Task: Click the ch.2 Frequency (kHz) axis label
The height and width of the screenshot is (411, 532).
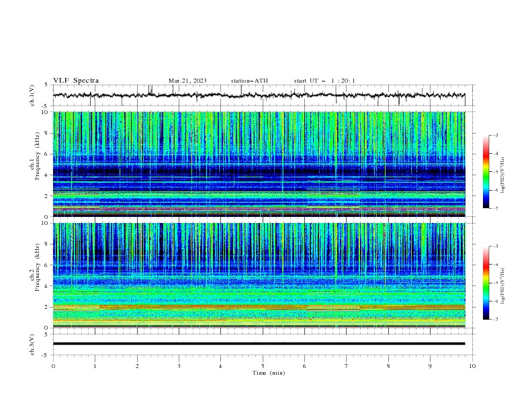Action: coord(34,267)
